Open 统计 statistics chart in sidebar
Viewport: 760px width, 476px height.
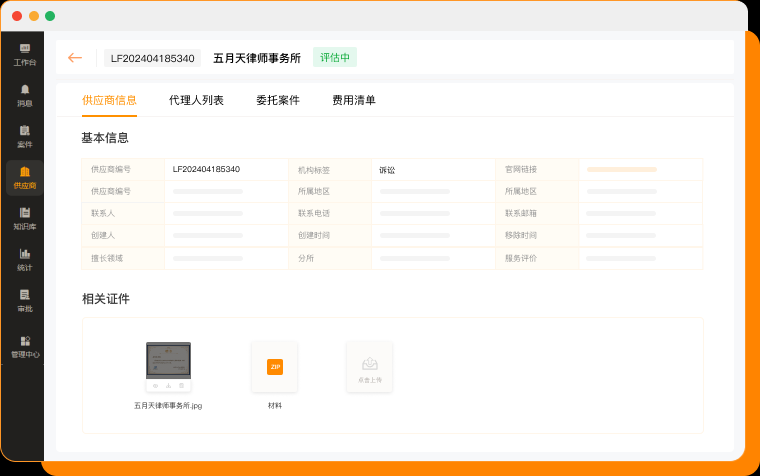pyautogui.click(x=24, y=259)
